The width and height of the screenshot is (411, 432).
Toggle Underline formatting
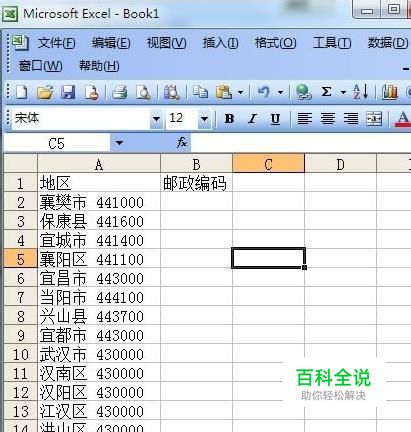[275, 119]
